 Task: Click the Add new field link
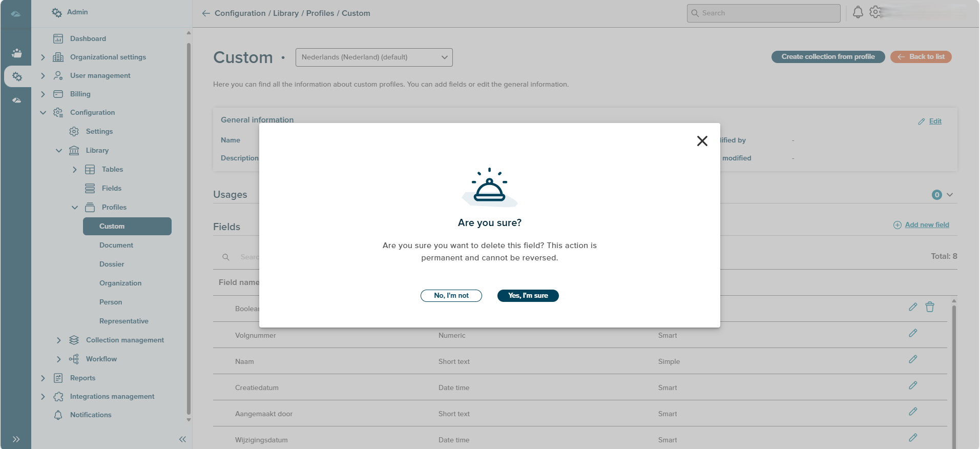[x=926, y=225]
